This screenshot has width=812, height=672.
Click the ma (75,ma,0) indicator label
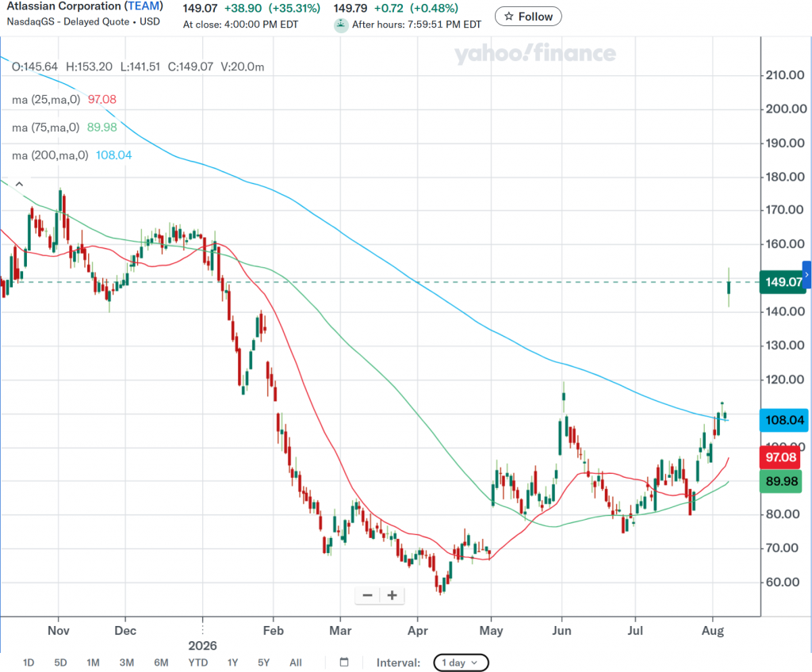[x=45, y=128]
